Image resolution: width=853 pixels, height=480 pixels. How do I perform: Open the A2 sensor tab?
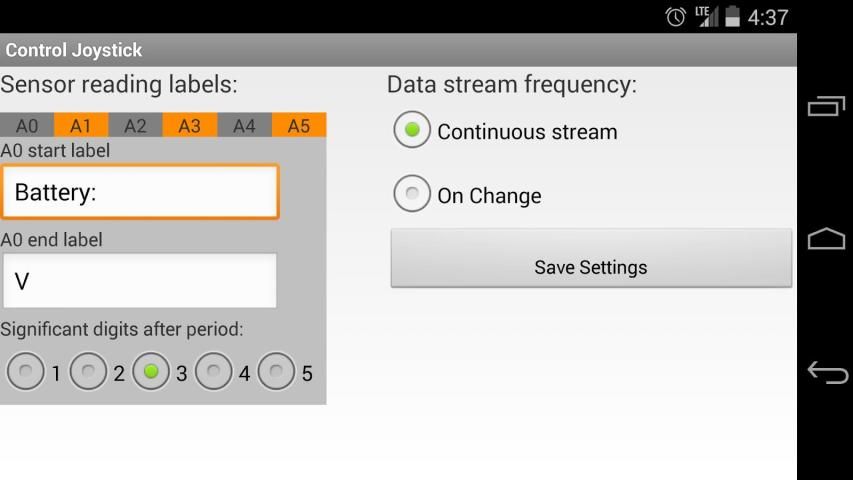135,126
